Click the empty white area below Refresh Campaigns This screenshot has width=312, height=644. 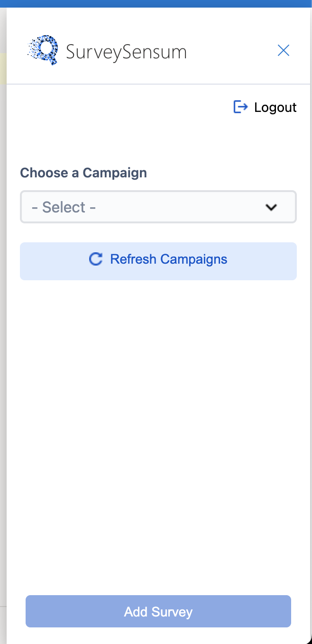158,427
